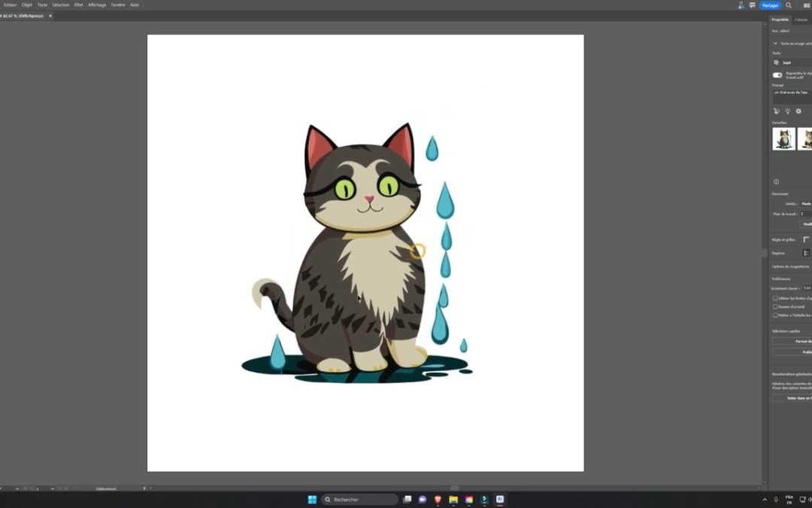812x508 pixels.
Task: Select the first cat variation thumbnail
Action: tap(783, 139)
